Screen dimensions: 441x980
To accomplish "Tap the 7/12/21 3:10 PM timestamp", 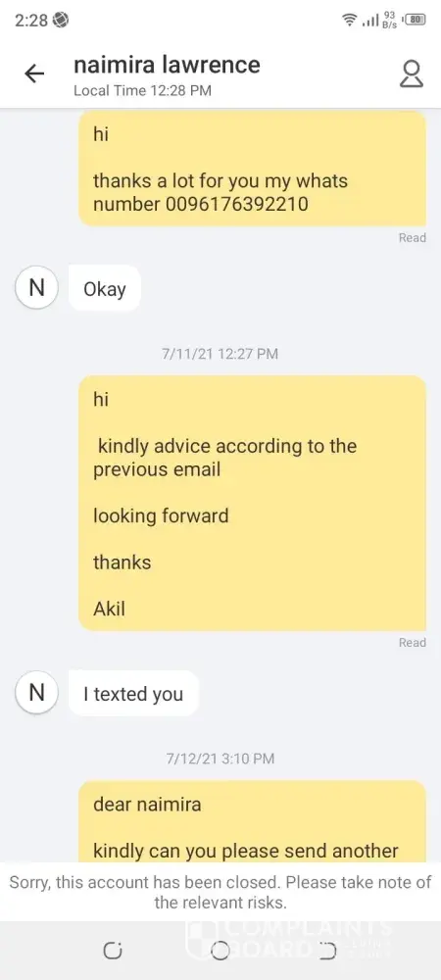I will tap(220, 759).
